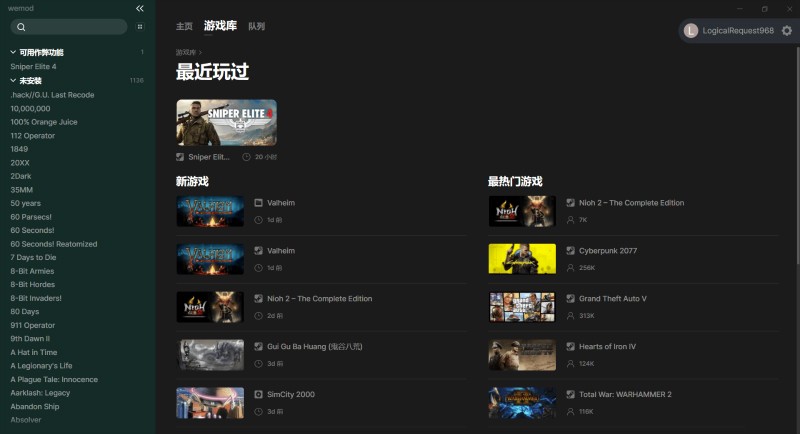800x434 pixels.
Task: Open SimCity 2000 thumbnail
Action: point(210,403)
